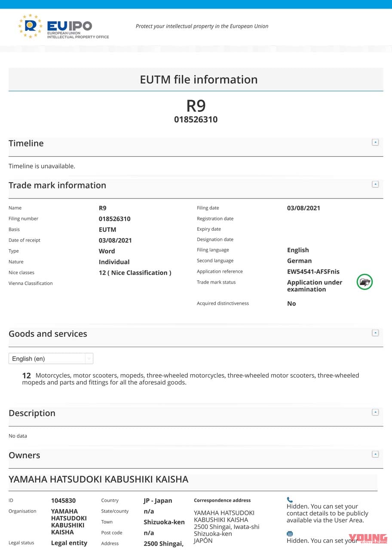Click the EUIPO logo in the header

pos(63,27)
